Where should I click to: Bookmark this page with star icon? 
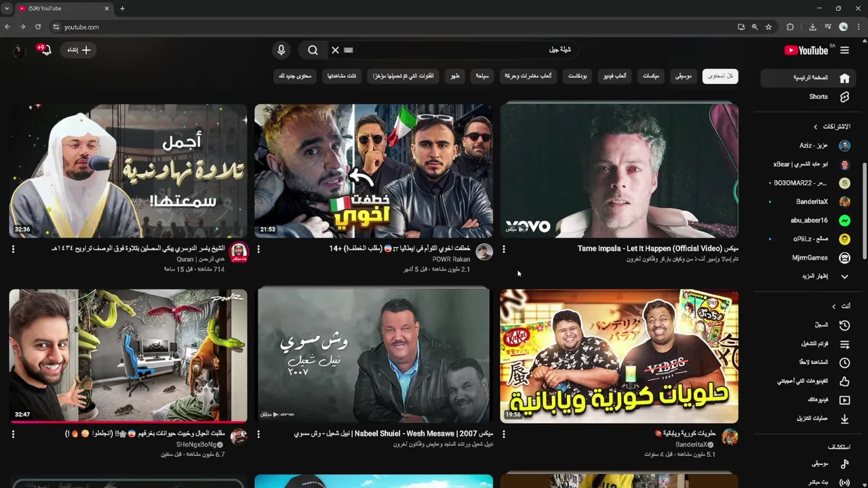(768, 27)
